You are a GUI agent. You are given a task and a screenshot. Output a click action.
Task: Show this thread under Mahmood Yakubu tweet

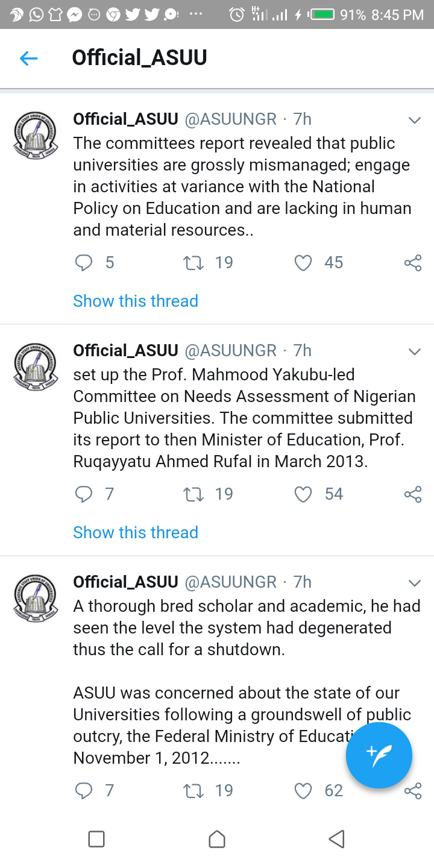pyautogui.click(x=136, y=532)
